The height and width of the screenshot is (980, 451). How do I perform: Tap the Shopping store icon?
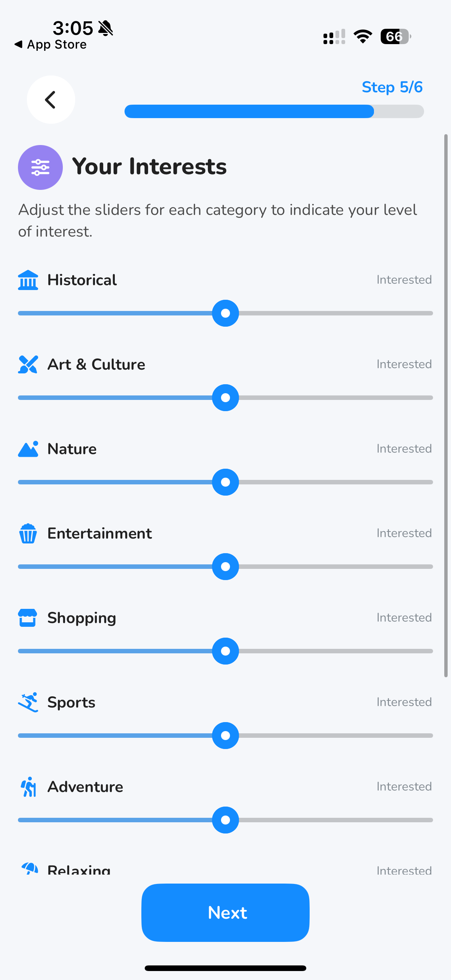pyautogui.click(x=28, y=617)
